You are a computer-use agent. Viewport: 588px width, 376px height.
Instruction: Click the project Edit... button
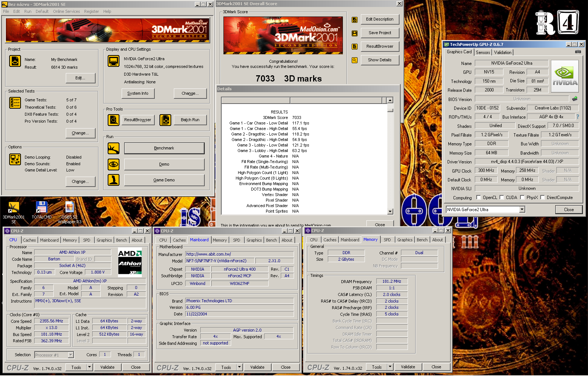[80, 78]
